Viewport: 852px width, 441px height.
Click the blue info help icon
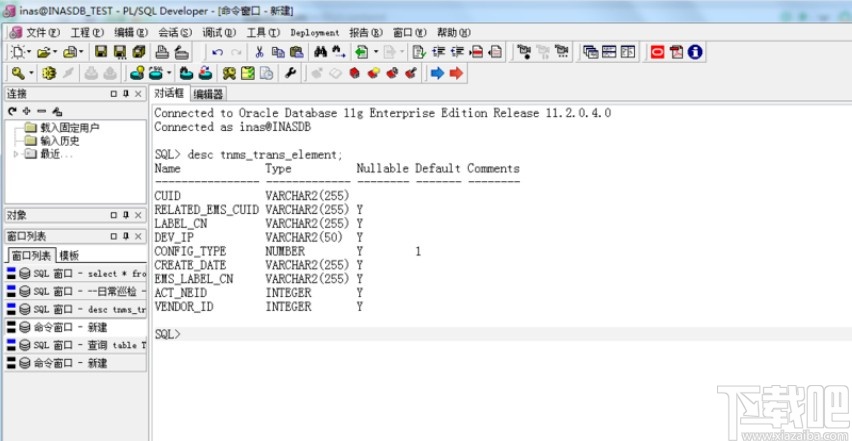[x=695, y=52]
